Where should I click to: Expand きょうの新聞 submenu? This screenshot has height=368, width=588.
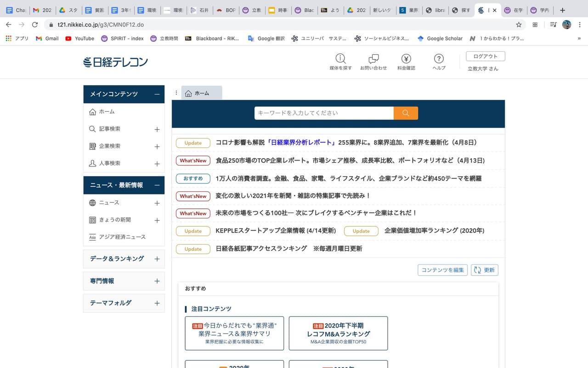(x=157, y=220)
